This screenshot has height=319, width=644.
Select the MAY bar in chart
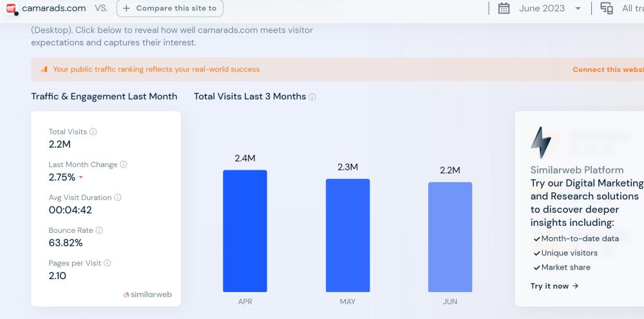pyautogui.click(x=348, y=235)
